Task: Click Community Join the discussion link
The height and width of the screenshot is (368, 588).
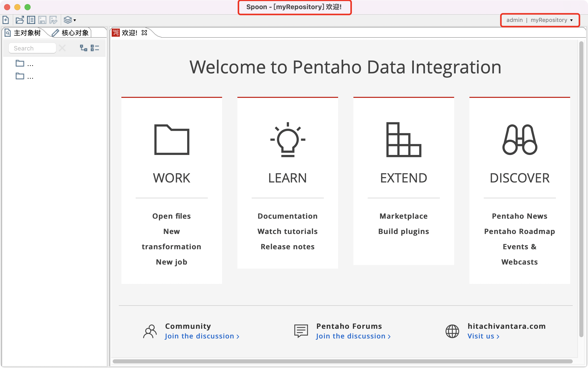Action: click(202, 336)
